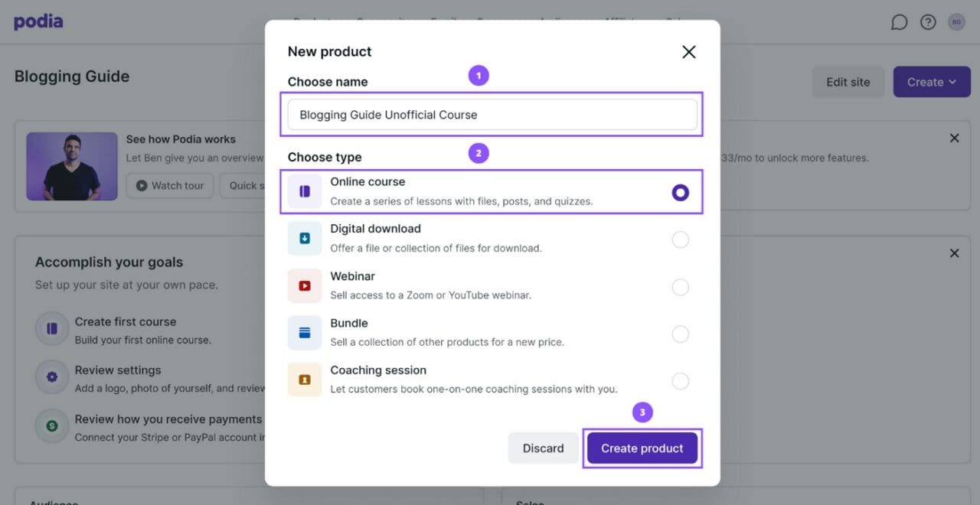Select the Coaching session option
This screenshot has width=980, height=505.
coord(680,380)
